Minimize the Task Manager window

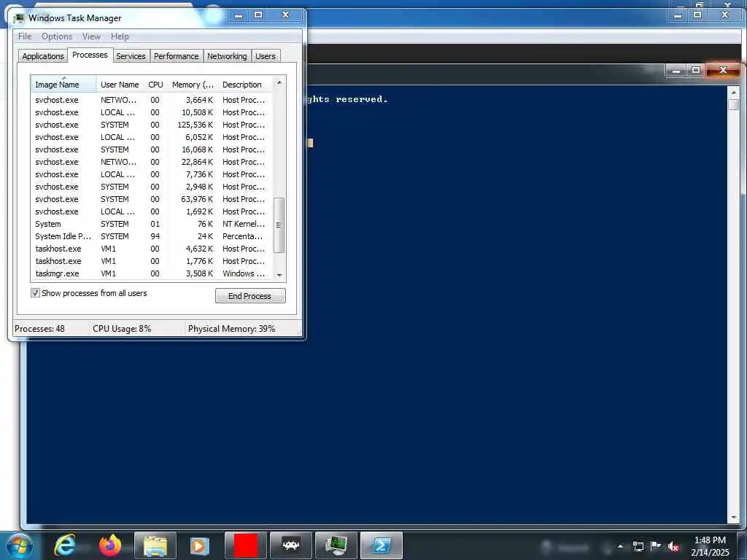(239, 15)
